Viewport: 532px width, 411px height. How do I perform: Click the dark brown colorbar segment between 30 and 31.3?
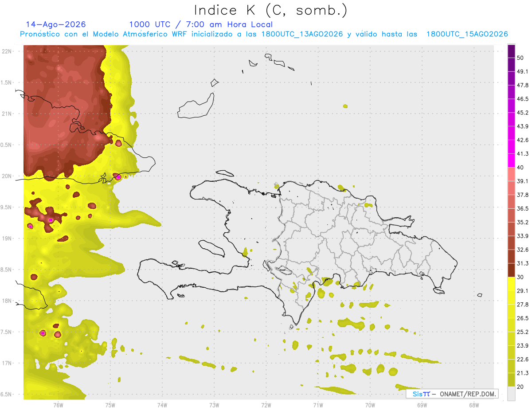[511, 270]
